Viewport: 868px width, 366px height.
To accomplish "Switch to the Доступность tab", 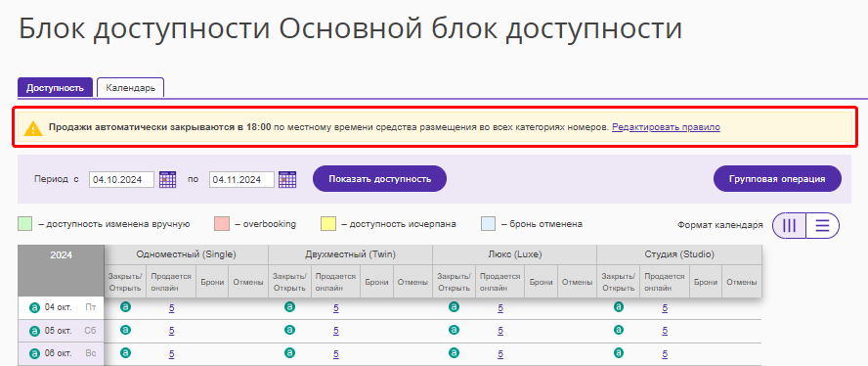I will pos(55,88).
